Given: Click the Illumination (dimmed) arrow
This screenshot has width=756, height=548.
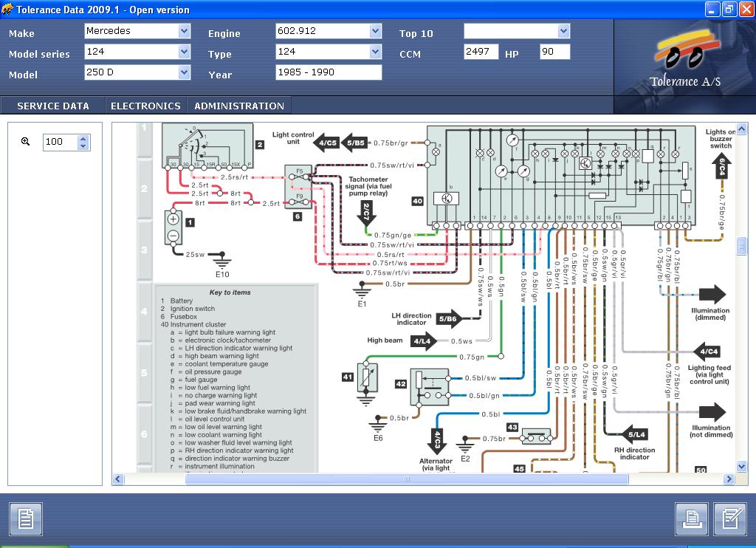Looking at the screenshot, I should click(x=712, y=294).
